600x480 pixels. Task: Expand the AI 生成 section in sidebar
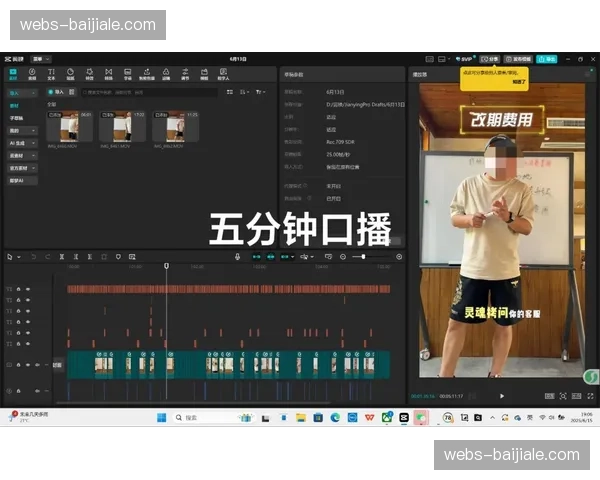[23, 143]
